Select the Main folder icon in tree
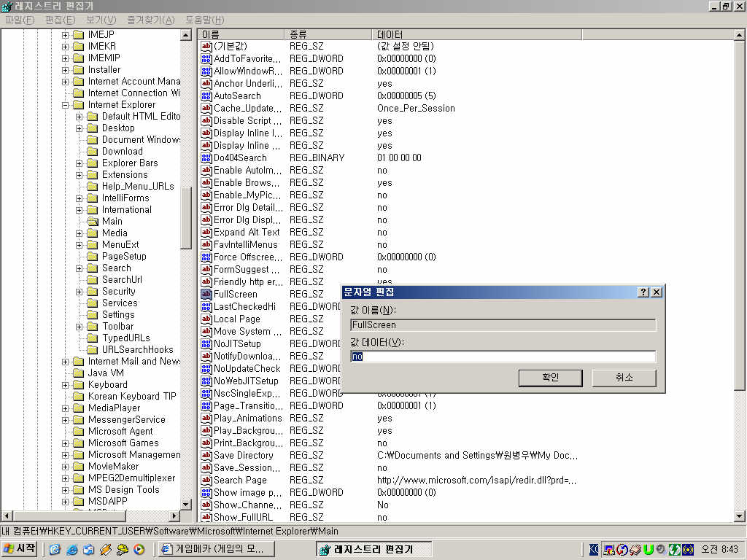 coord(92,221)
